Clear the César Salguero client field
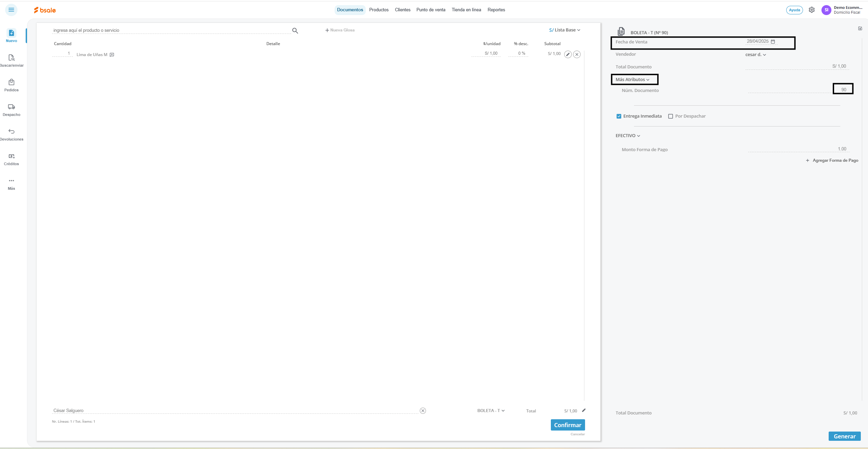The image size is (868, 449). [423, 411]
